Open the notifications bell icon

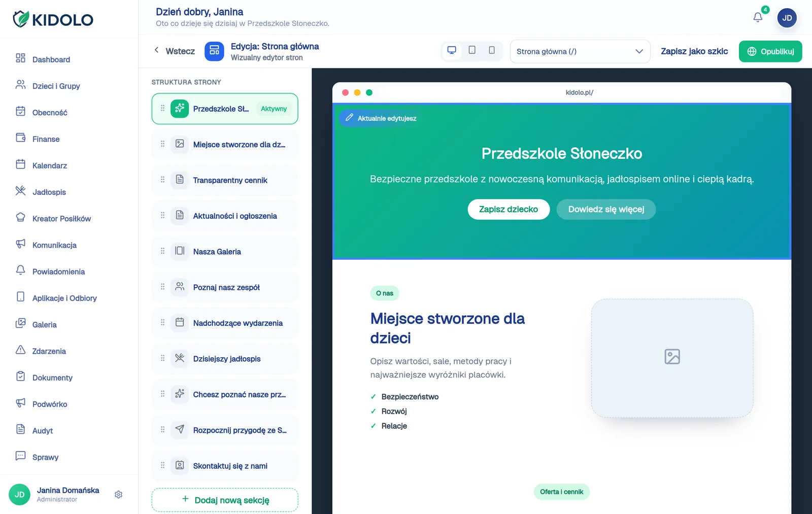point(758,17)
